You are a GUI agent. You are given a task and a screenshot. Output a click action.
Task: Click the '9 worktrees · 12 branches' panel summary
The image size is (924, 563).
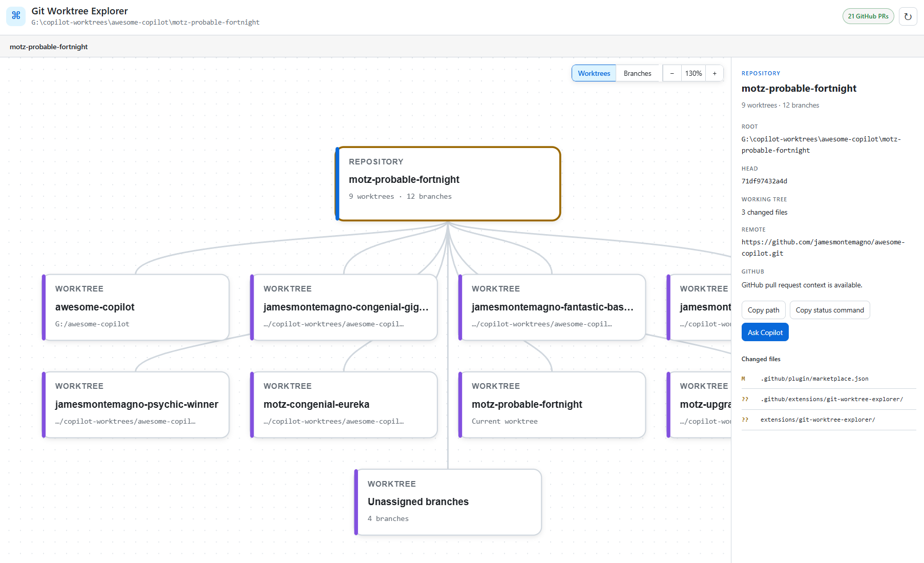point(780,105)
